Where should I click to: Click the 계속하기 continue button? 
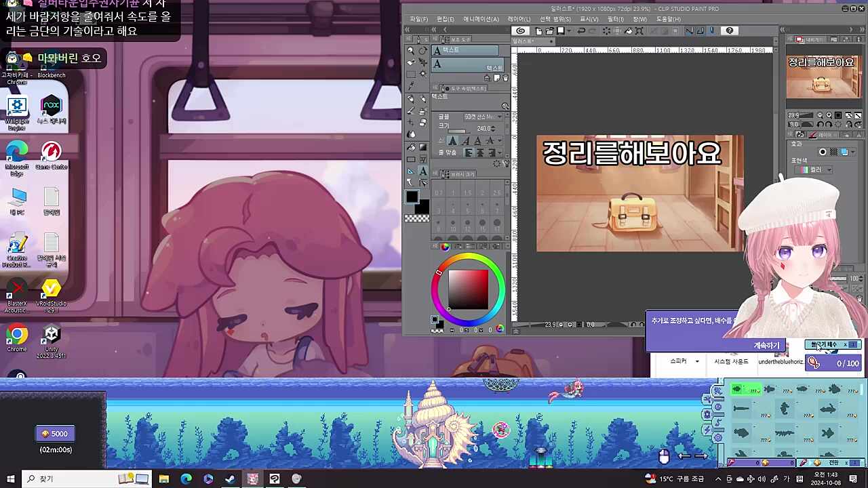tap(766, 346)
